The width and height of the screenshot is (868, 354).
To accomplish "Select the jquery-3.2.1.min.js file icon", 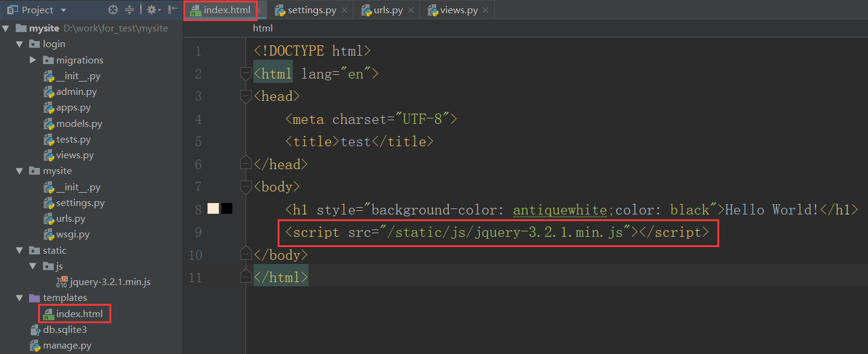I will [x=62, y=282].
